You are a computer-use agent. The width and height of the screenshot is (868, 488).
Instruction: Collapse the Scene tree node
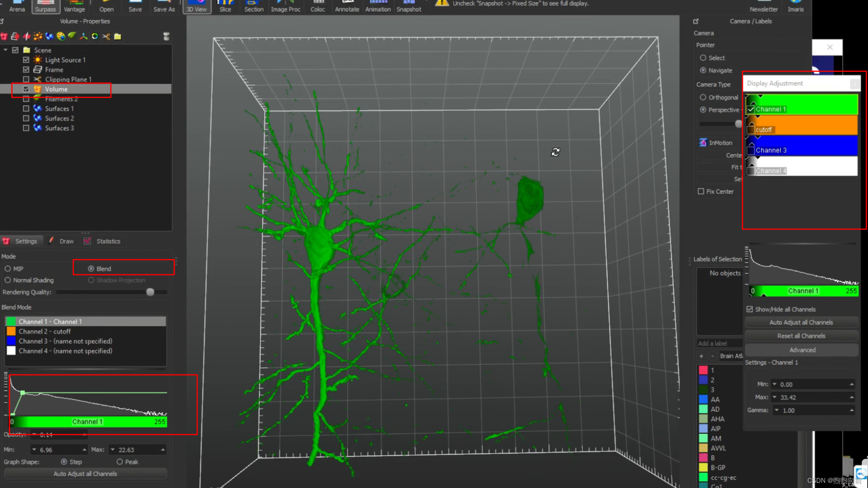6,50
